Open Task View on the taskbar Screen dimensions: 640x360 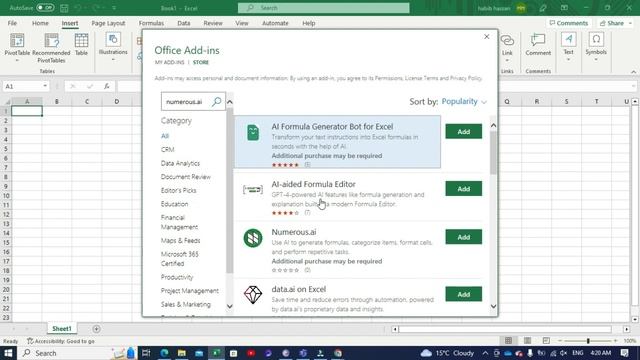pyautogui.click(x=146, y=353)
